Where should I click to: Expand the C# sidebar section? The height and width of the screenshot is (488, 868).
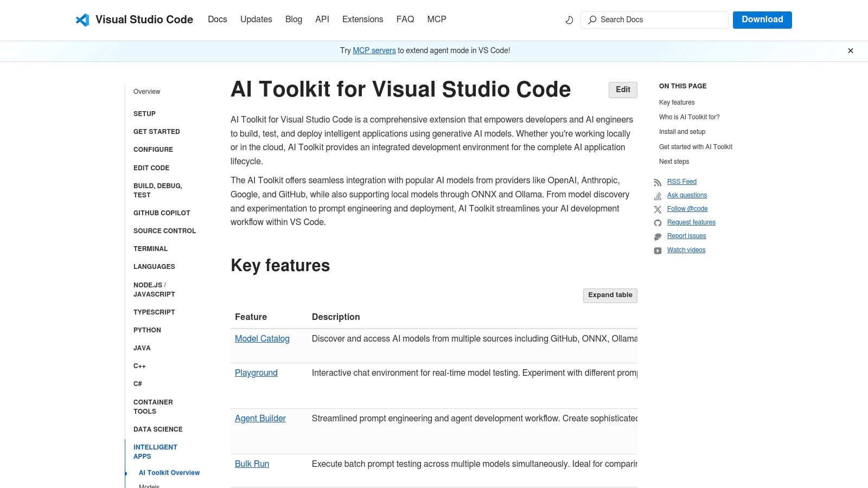pos(138,384)
